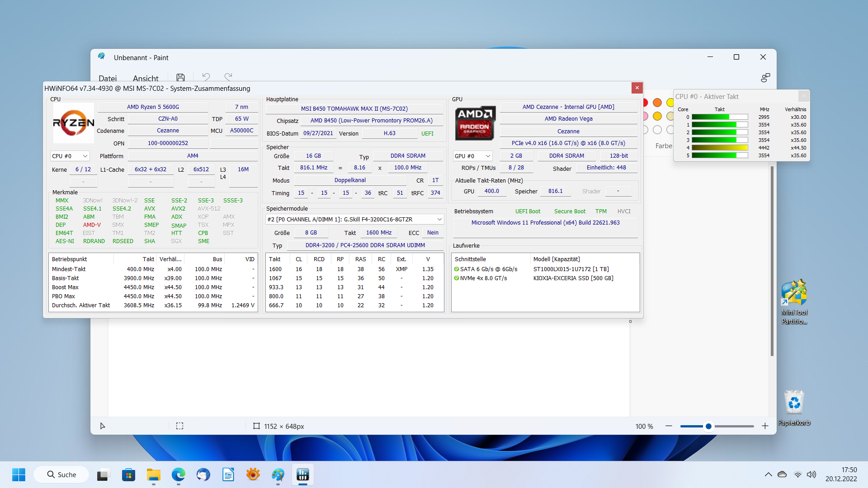Open the Windows Start menu

(19, 474)
